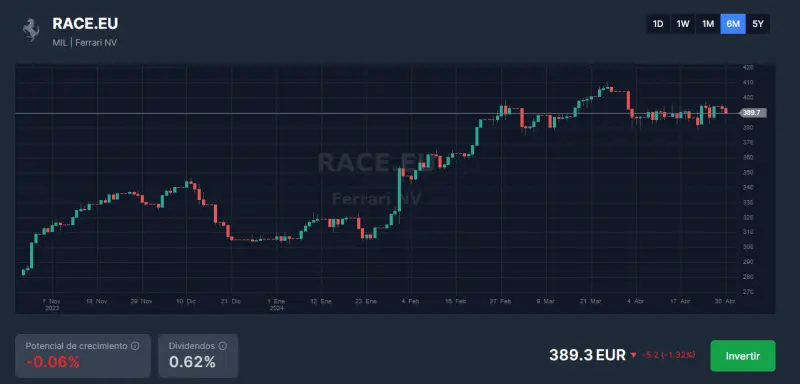Click the 1 Ene 2024 date label
This screenshot has height=384, width=800.
pyautogui.click(x=276, y=304)
